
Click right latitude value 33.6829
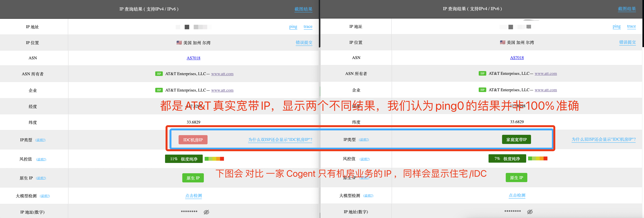(517, 122)
